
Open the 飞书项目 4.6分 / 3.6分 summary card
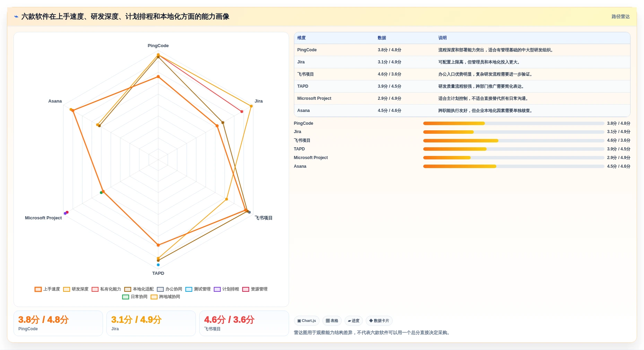244,323
